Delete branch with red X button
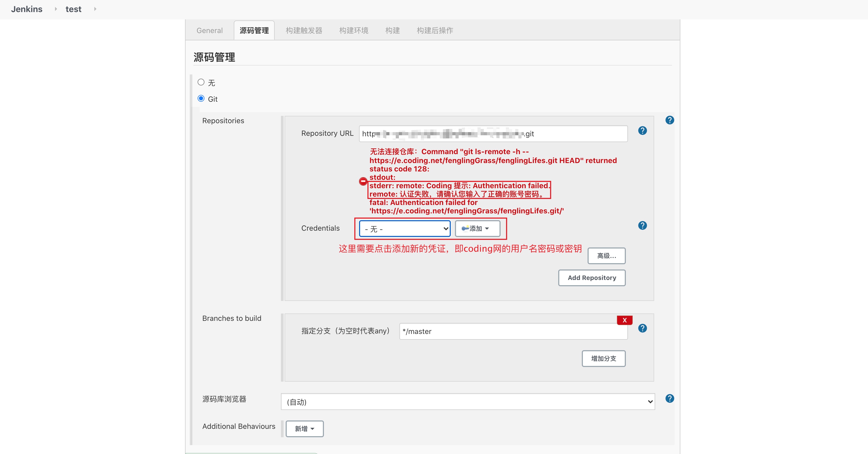Image resolution: width=868 pixels, height=454 pixels. (x=624, y=320)
